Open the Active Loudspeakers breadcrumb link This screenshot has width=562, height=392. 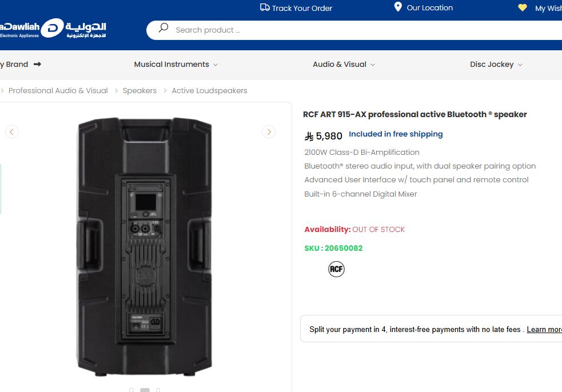(209, 91)
